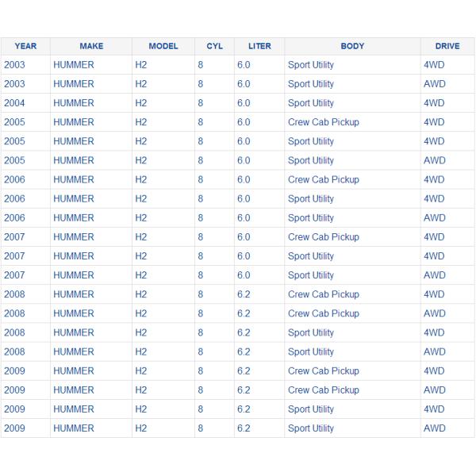Screen dimensions: 476x476
Task: Select the BODY column header
Action: point(352,46)
